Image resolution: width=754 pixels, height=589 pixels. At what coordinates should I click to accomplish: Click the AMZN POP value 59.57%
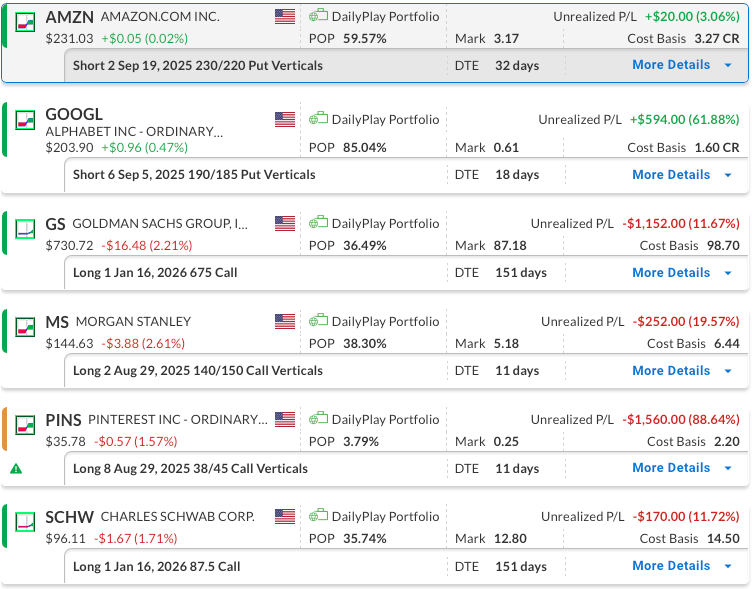coord(364,38)
